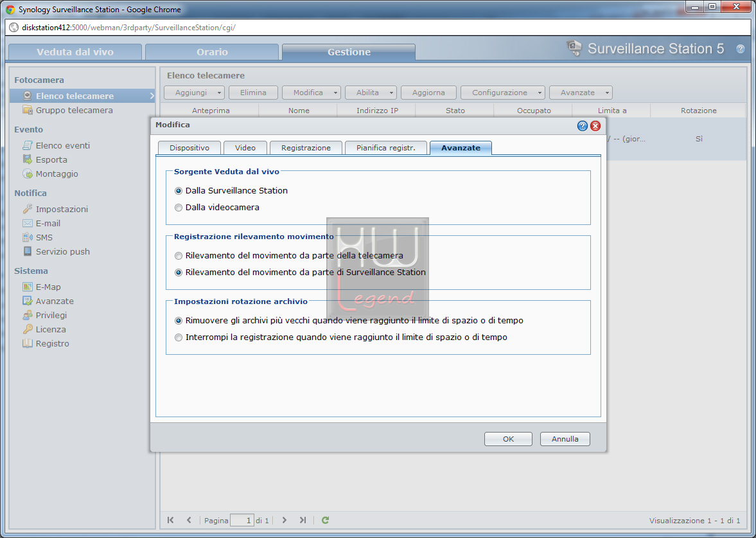Click the Visualizzazione 1 - 1 di 1 text
The height and width of the screenshot is (538, 756).
tap(694, 521)
